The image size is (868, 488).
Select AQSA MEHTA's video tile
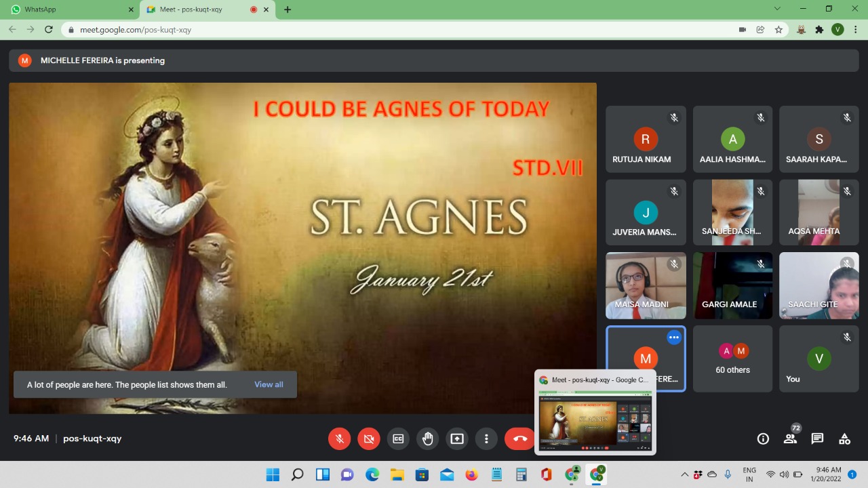(818, 212)
